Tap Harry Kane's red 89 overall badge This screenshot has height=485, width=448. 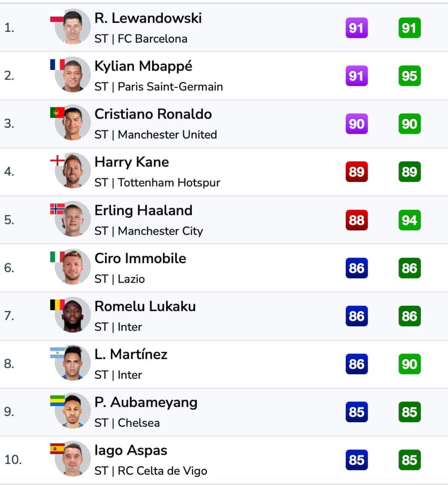point(357,172)
